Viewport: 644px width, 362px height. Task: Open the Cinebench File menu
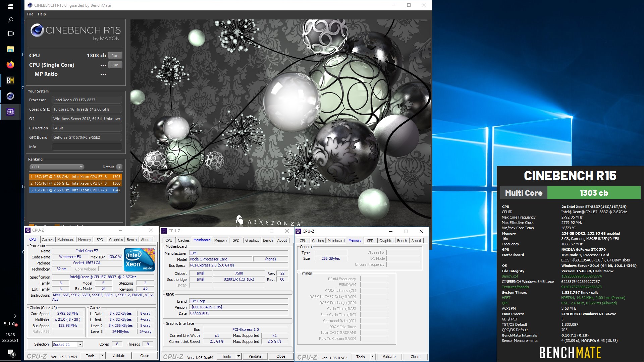pyautogui.click(x=30, y=14)
